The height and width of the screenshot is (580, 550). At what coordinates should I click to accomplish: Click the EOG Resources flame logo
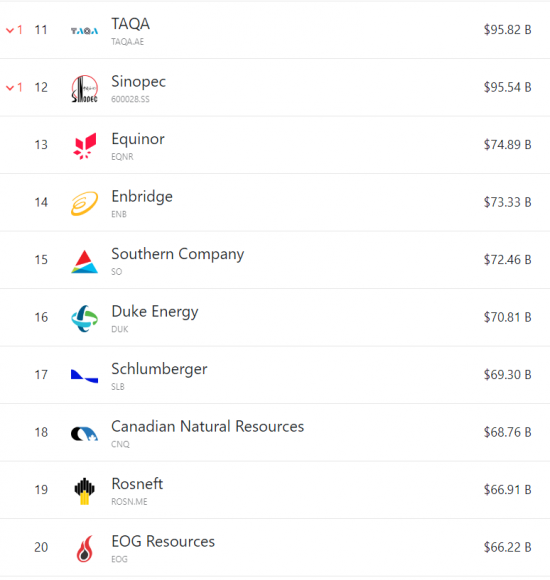click(85, 549)
